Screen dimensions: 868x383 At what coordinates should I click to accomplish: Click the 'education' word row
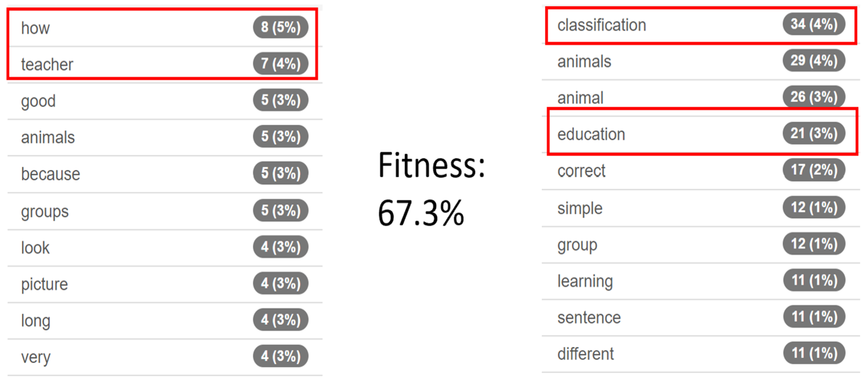coord(591,134)
